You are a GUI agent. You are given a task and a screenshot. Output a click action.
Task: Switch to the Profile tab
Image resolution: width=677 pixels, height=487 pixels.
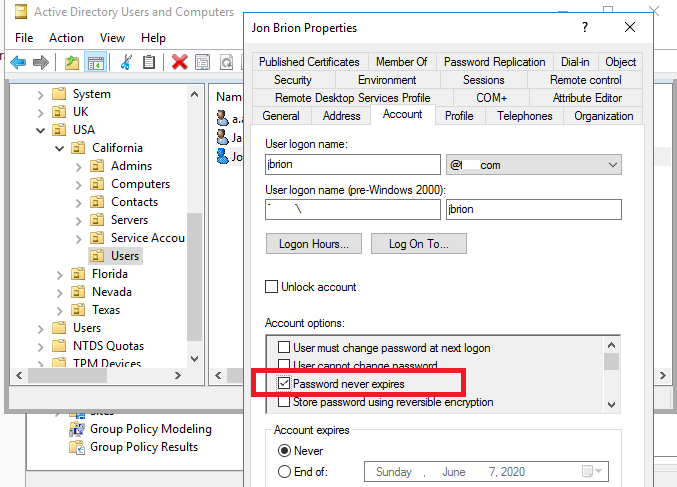click(x=459, y=116)
